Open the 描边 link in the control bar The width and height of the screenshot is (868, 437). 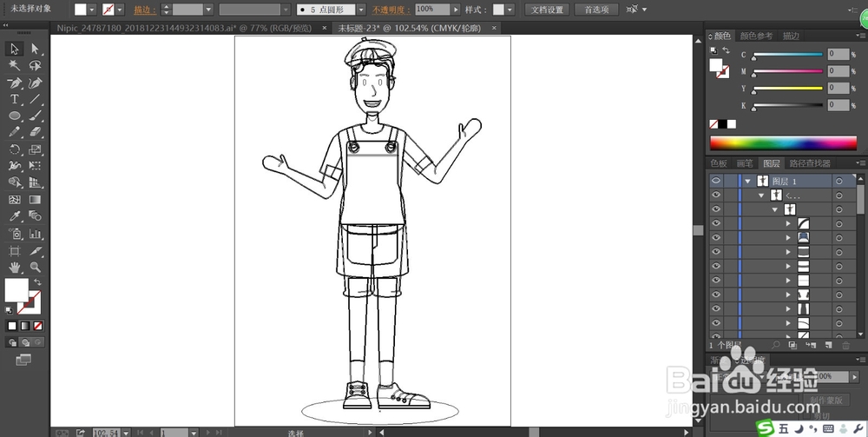click(x=145, y=10)
